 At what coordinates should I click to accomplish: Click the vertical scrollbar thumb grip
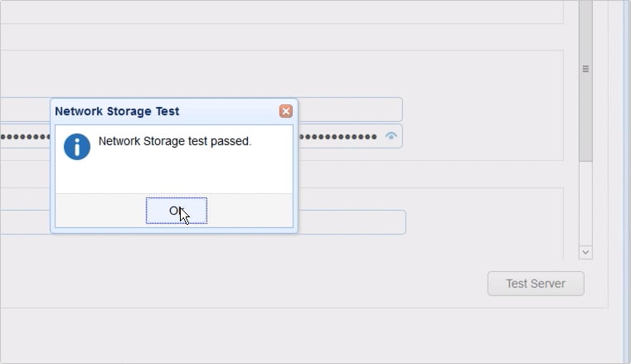(x=585, y=70)
